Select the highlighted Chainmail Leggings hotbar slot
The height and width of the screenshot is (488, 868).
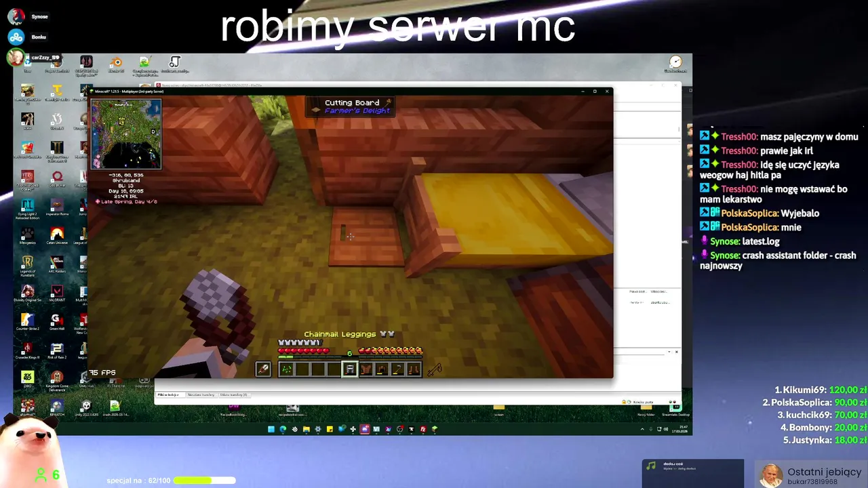349,369
